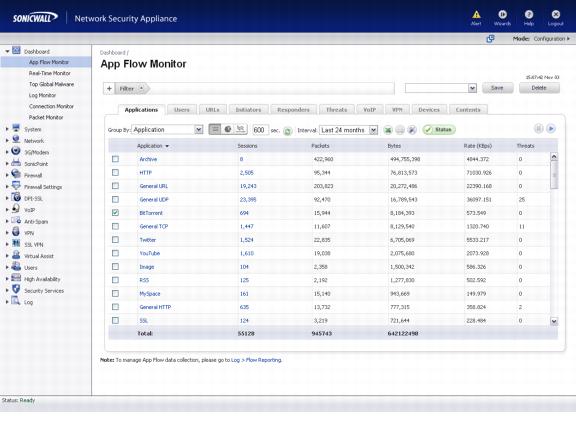Click the print icon next to export
The height and width of the screenshot is (426, 576).
[x=400, y=130]
